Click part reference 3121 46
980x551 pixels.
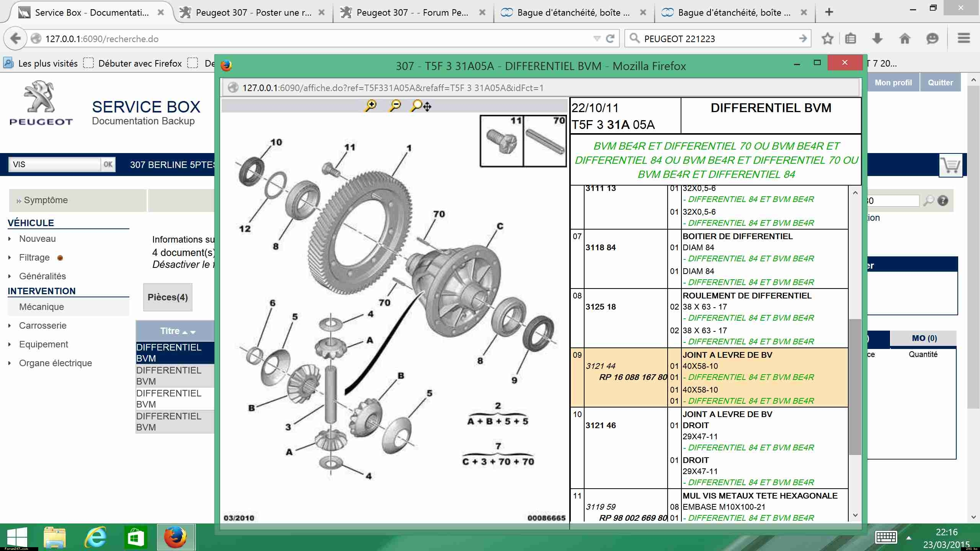tap(601, 425)
